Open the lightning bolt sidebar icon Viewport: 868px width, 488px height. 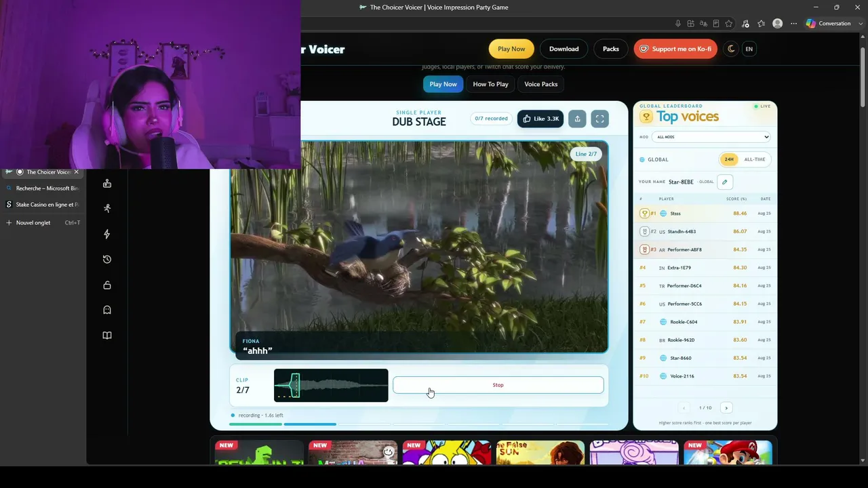click(x=107, y=234)
